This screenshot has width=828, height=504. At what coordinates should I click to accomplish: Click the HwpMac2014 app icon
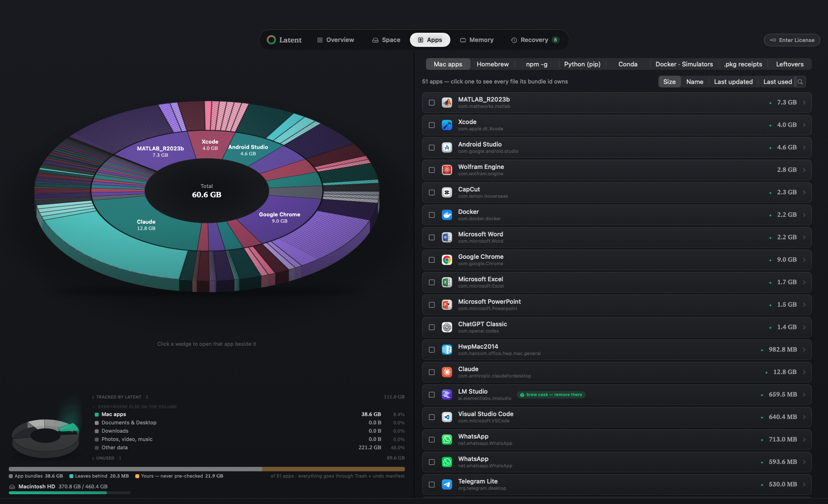tap(447, 350)
